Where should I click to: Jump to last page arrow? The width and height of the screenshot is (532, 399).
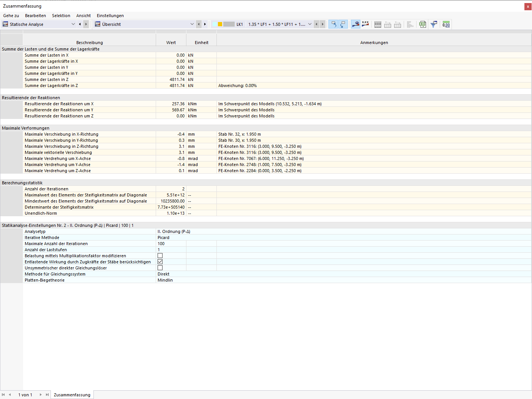47,395
